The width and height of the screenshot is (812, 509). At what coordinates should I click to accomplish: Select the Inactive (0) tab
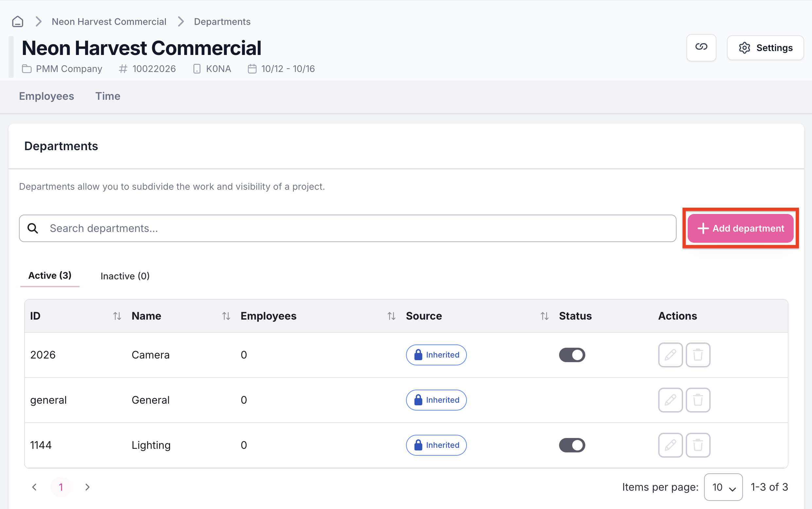coord(125,276)
